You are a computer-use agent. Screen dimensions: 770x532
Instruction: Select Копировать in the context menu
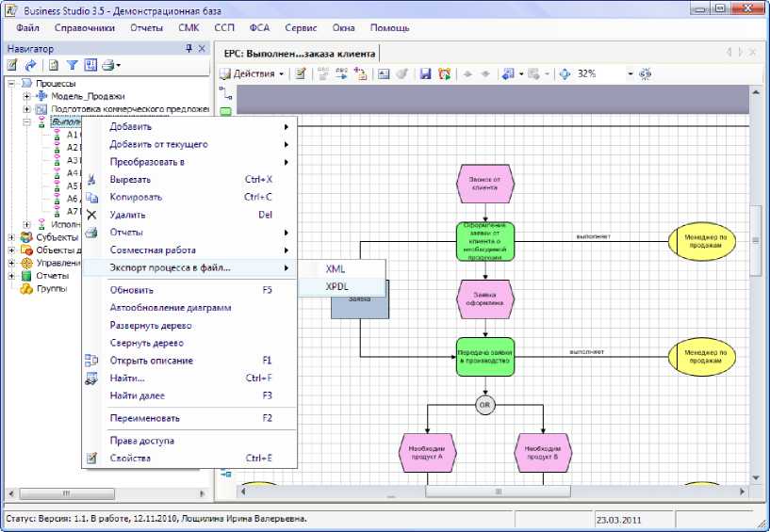(136, 197)
